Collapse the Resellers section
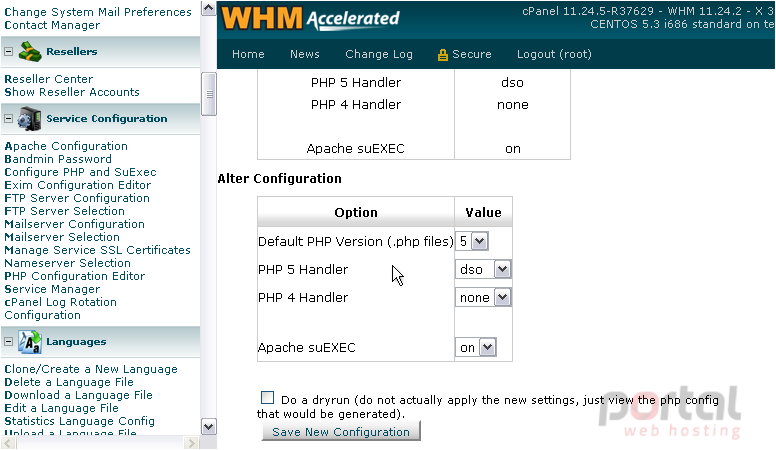The height and width of the screenshot is (450, 776). [8, 51]
